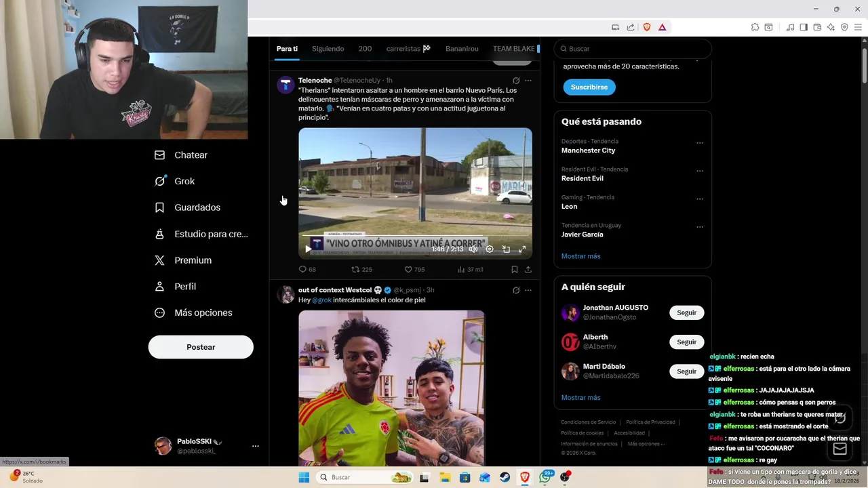Open Leo AI sparkle icon
The image size is (868, 488).
(x=831, y=27)
